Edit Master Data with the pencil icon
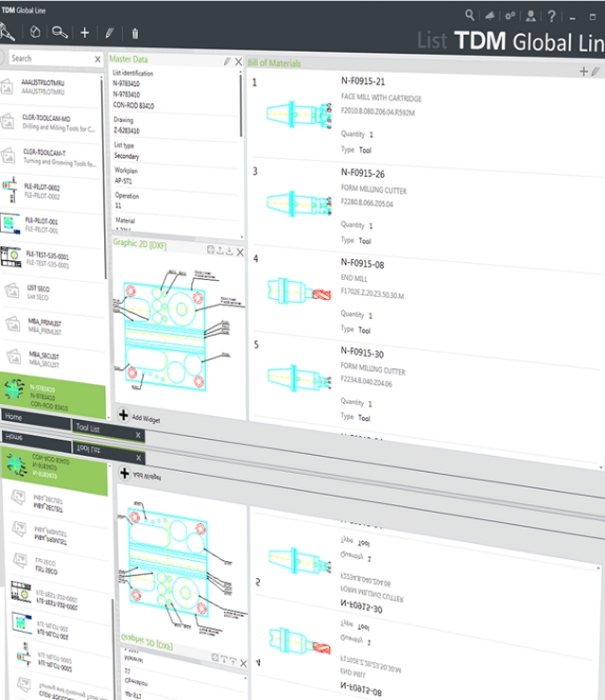605x700 pixels. pyautogui.click(x=227, y=61)
